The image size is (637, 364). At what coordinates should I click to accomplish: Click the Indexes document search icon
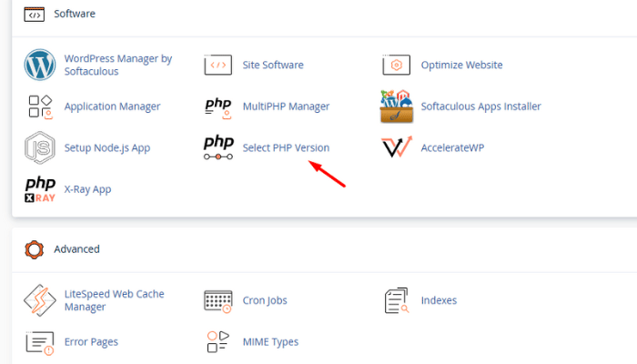(x=397, y=300)
